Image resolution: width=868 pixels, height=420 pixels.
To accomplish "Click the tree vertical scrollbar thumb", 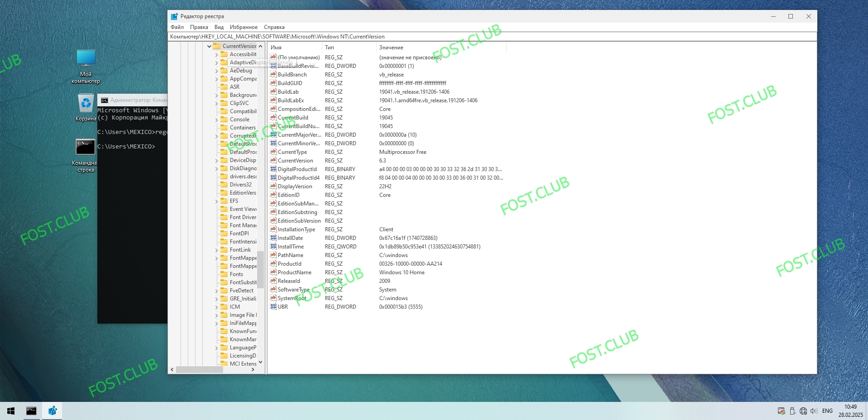I will point(260,270).
